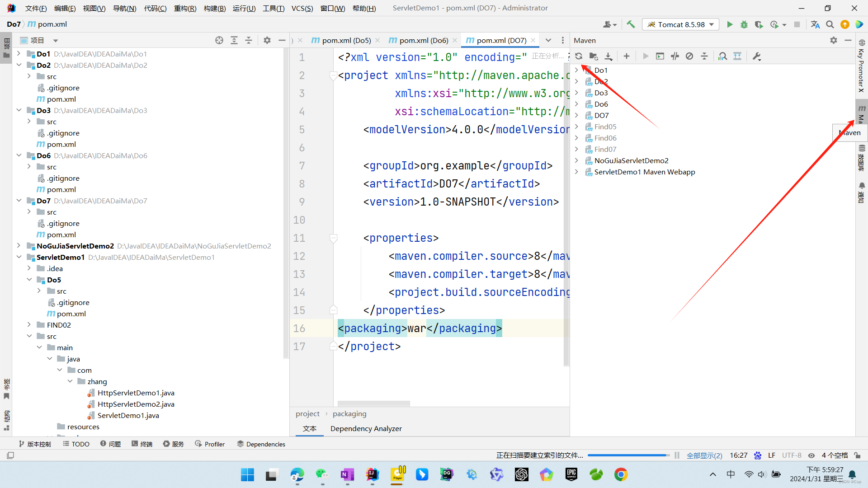
Task: Open Execute Maven Goal icon
Action: click(x=660, y=56)
